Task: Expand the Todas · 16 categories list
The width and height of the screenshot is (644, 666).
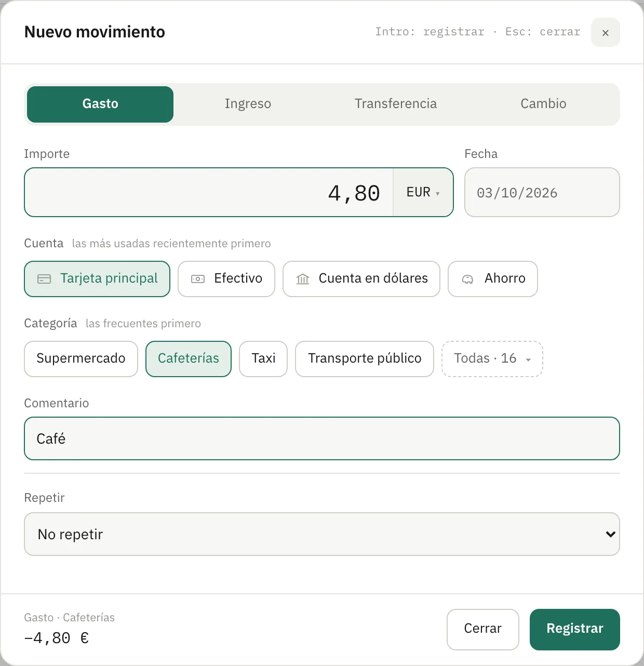Action: point(492,359)
